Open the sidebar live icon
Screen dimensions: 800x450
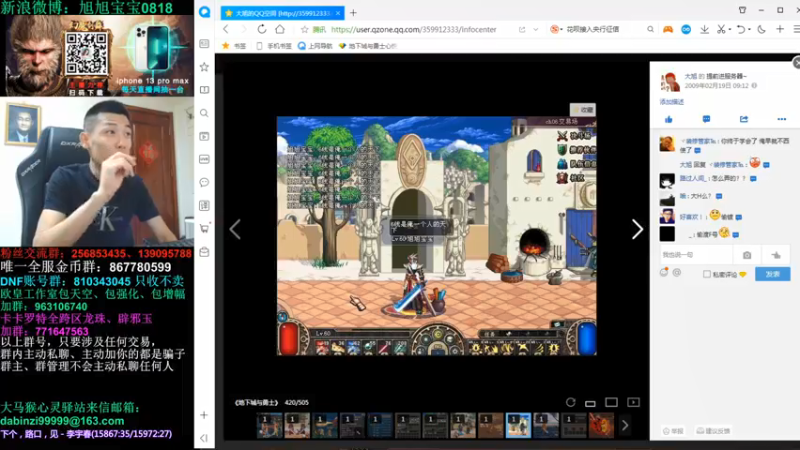(x=205, y=159)
